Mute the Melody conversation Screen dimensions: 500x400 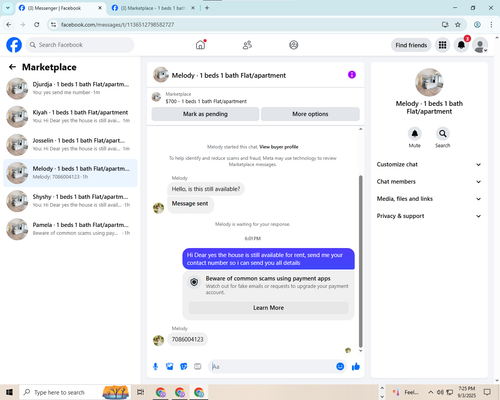[415, 134]
